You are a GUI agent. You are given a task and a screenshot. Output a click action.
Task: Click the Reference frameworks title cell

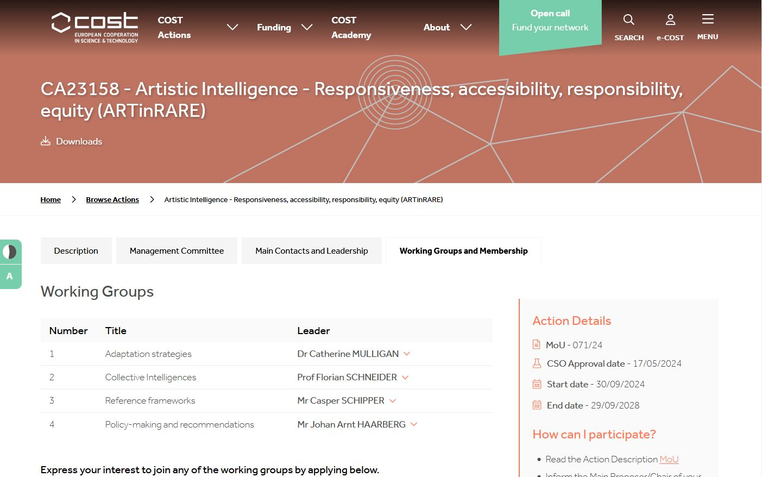150,401
